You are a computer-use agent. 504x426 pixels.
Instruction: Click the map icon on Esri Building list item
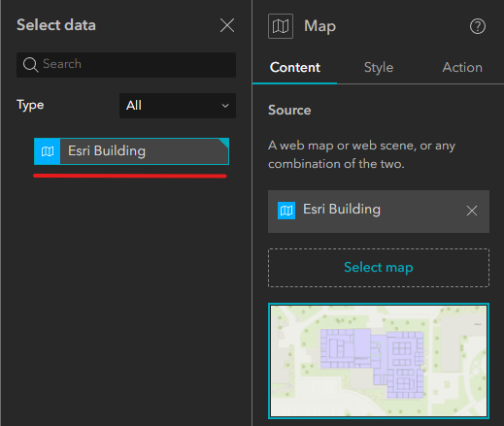pyautogui.click(x=48, y=151)
